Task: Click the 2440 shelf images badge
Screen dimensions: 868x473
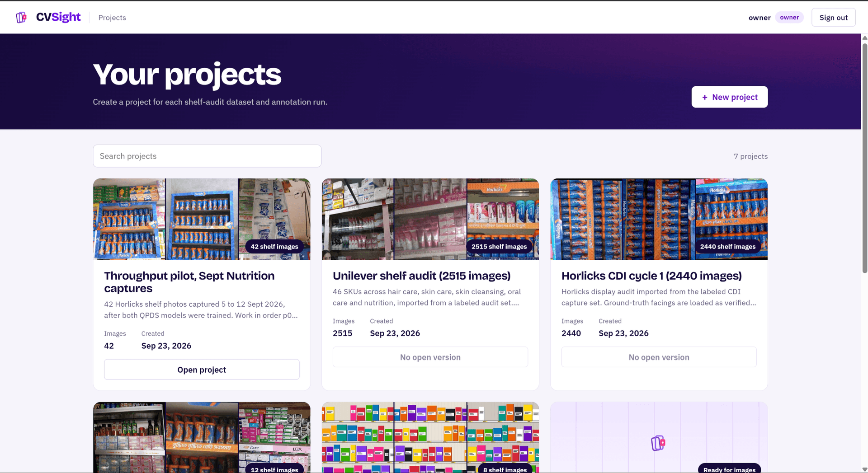Action: pos(728,247)
